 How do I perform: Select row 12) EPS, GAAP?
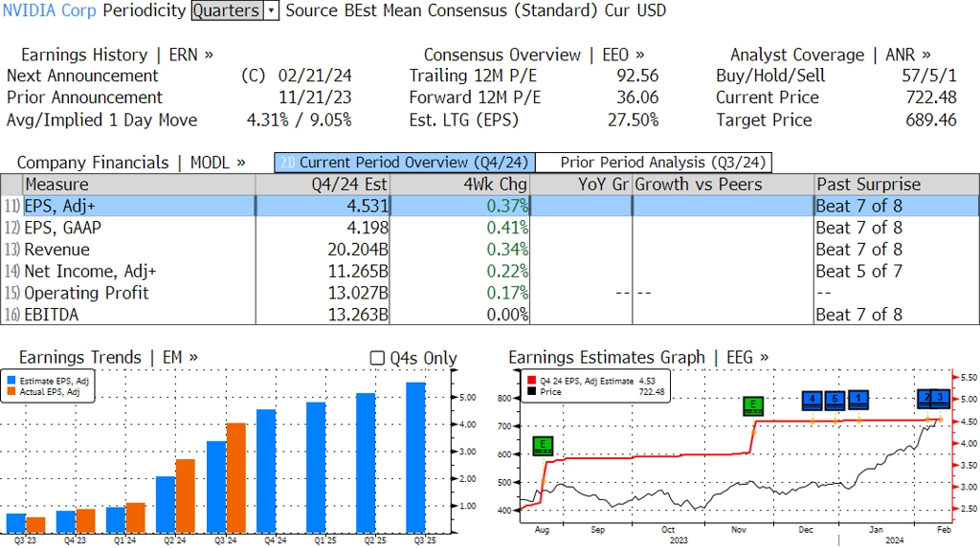(x=490, y=228)
